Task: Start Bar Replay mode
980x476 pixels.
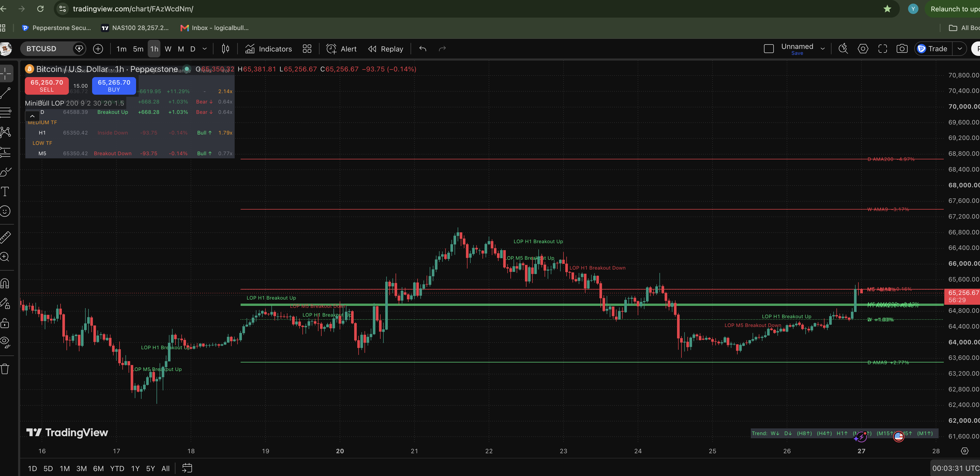Action: [386, 49]
